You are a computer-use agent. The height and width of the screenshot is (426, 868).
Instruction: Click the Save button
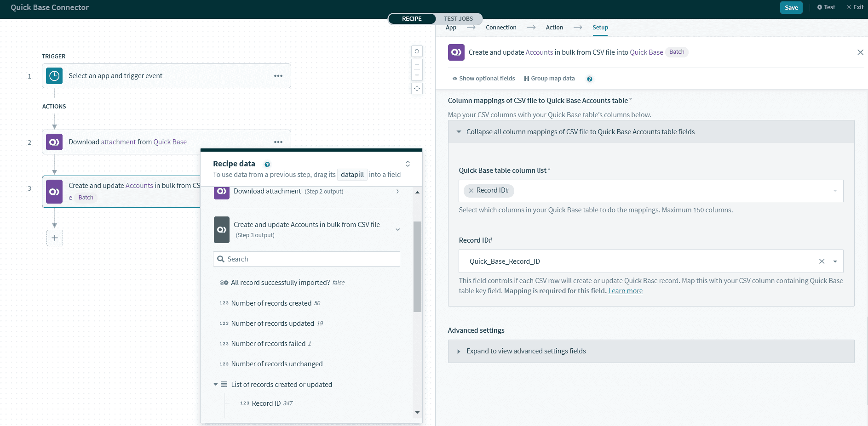point(791,7)
